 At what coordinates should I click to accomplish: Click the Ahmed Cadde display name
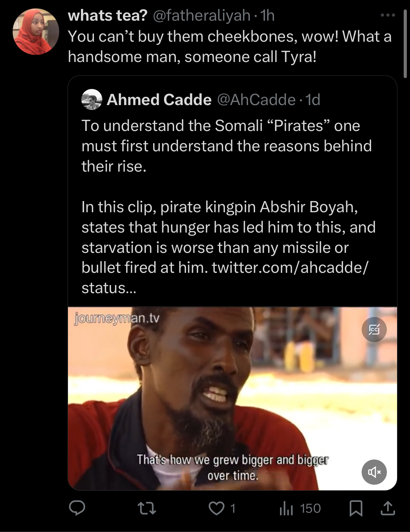click(159, 100)
